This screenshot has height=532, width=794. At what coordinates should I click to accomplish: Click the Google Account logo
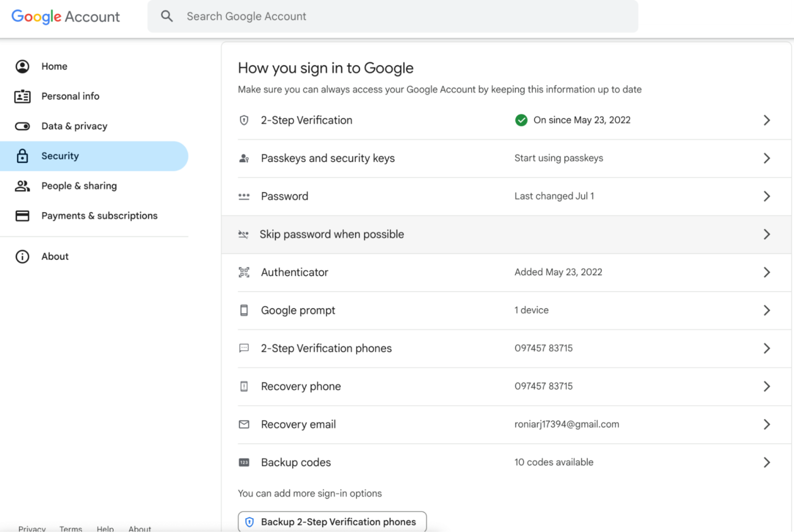[x=66, y=17]
